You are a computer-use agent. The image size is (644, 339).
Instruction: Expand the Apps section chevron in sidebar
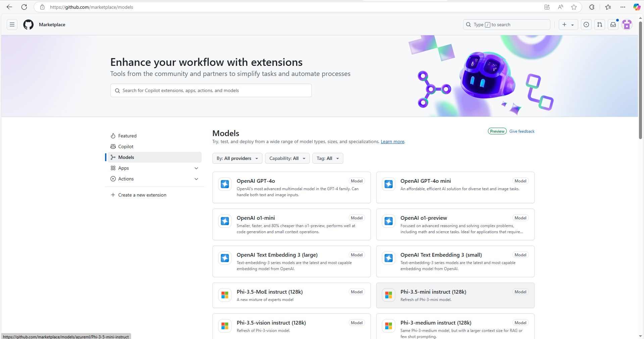tap(196, 168)
